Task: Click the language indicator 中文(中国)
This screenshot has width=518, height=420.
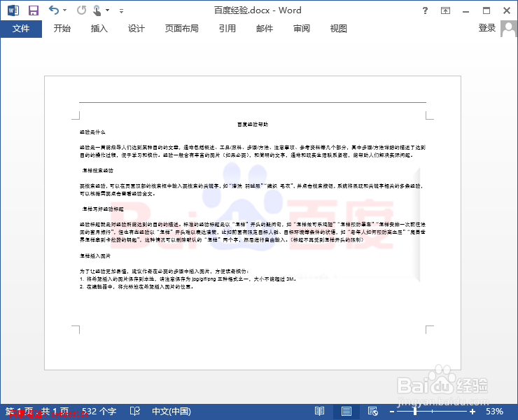Action: point(171,412)
